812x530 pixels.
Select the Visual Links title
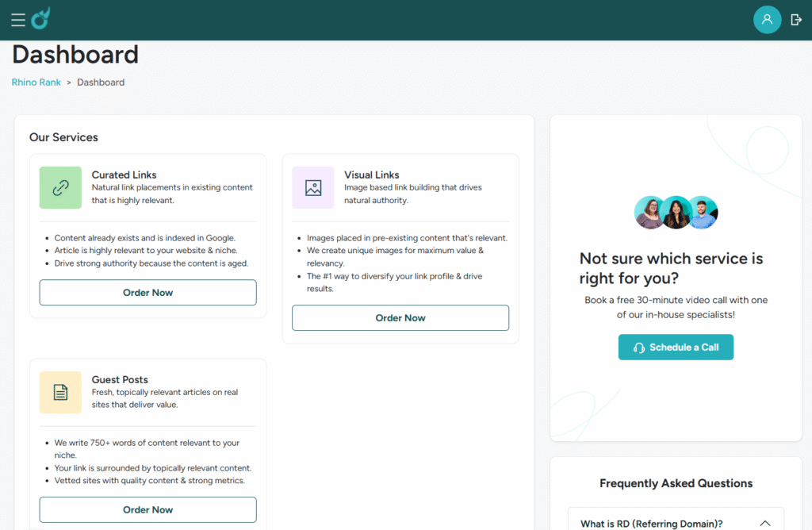click(x=372, y=175)
